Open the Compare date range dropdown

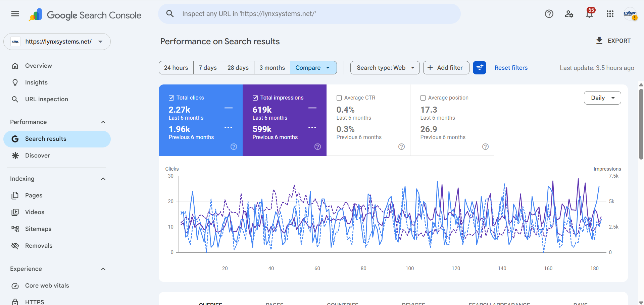[x=313, y=68]
